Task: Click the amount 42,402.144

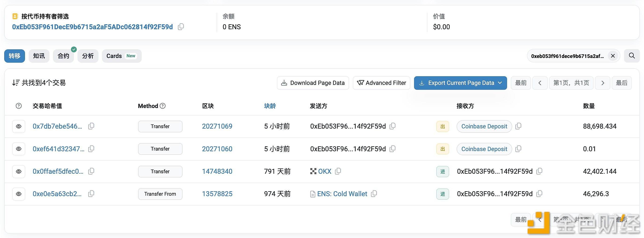Action: pos(600,171)
